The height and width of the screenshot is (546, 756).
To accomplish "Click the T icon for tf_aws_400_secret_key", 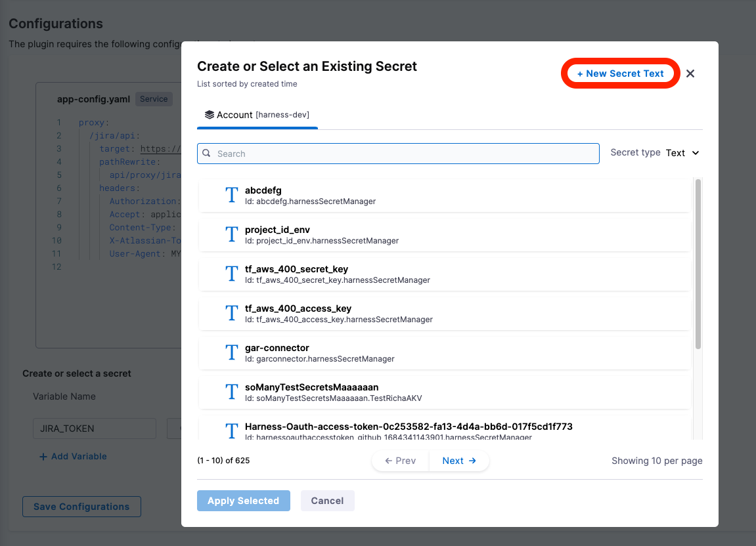I will (231, 274).
